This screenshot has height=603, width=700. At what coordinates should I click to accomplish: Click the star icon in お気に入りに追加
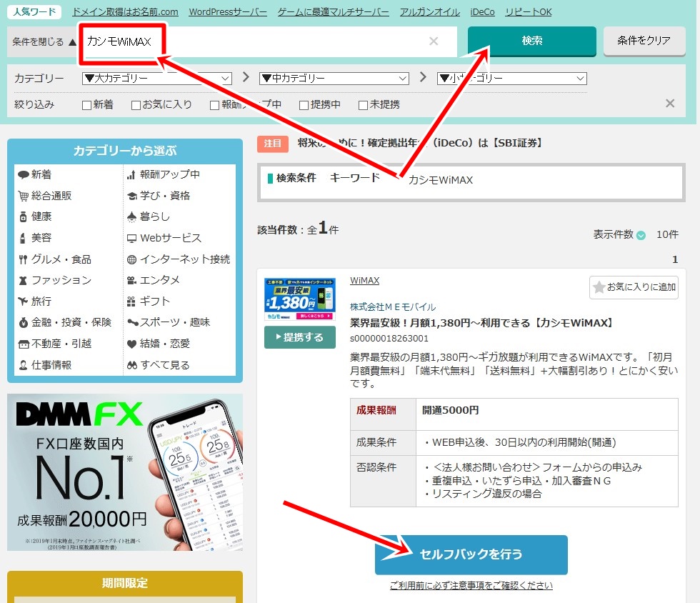click(x=599, y=287)
